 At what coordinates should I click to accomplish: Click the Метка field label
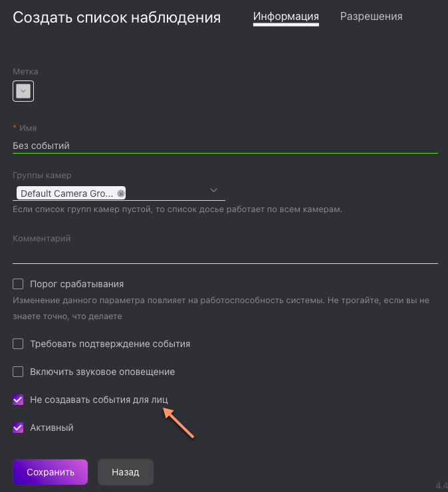(25, 72)
